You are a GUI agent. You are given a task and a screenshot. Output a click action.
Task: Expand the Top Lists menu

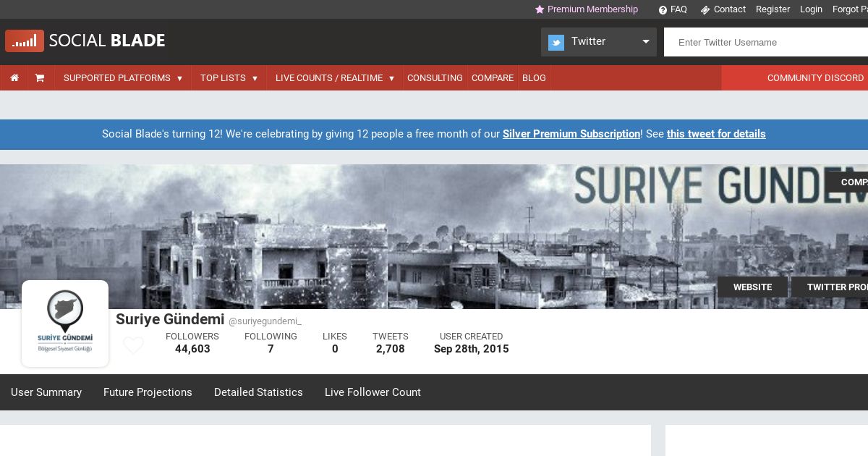tap(229, 77)
